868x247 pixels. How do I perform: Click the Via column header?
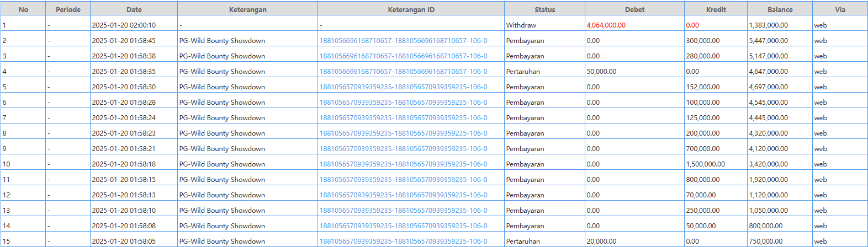point(840,9)
